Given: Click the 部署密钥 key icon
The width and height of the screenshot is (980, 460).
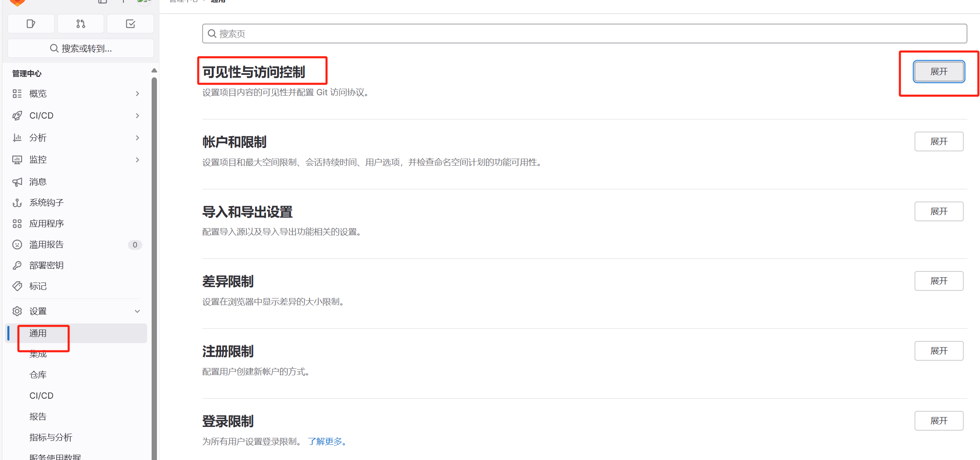Looking at the screenshot, I should (x=17, y=265).
